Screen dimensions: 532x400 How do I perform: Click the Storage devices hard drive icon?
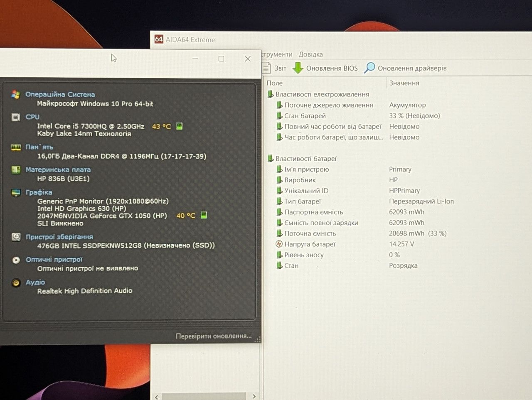[16, 237]
